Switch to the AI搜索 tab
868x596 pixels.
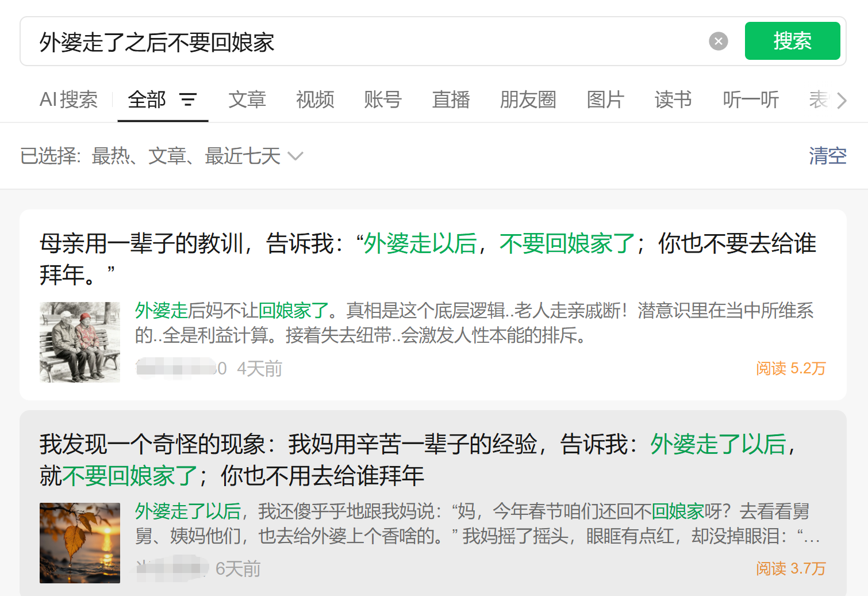[x=68, y=100]
